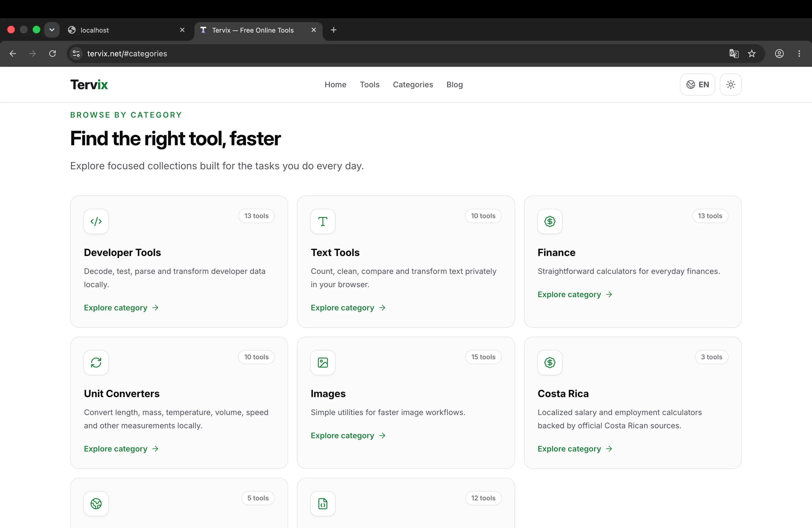This screenshot has height=528, width=812.
Task: Open the Blog nav link
Action: click(454, 85)
